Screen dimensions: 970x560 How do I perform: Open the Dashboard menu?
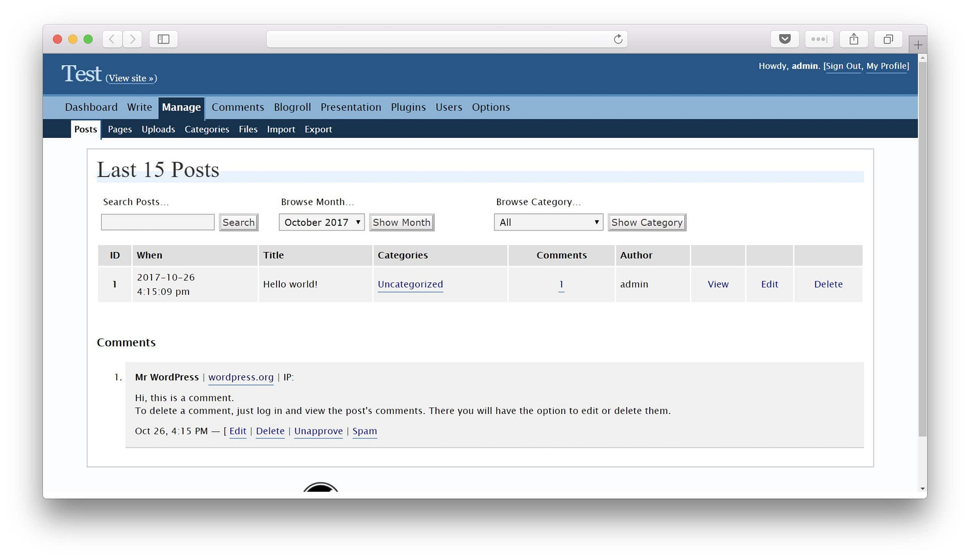point(91,107)
